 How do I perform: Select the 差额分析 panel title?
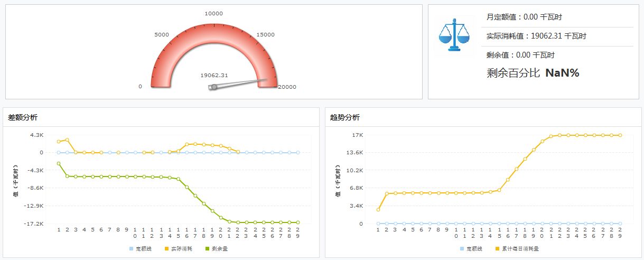(23, 117)
